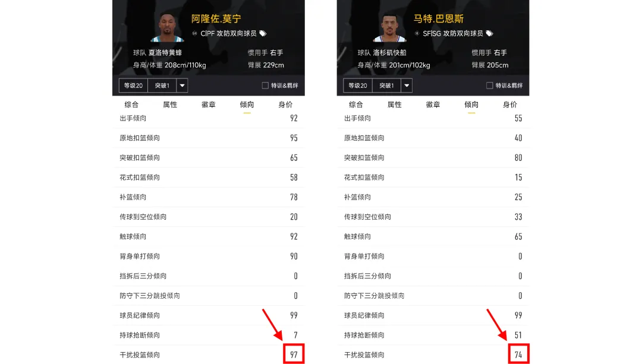Click tag icon beside 马特.巴恩斯 position

490,33
